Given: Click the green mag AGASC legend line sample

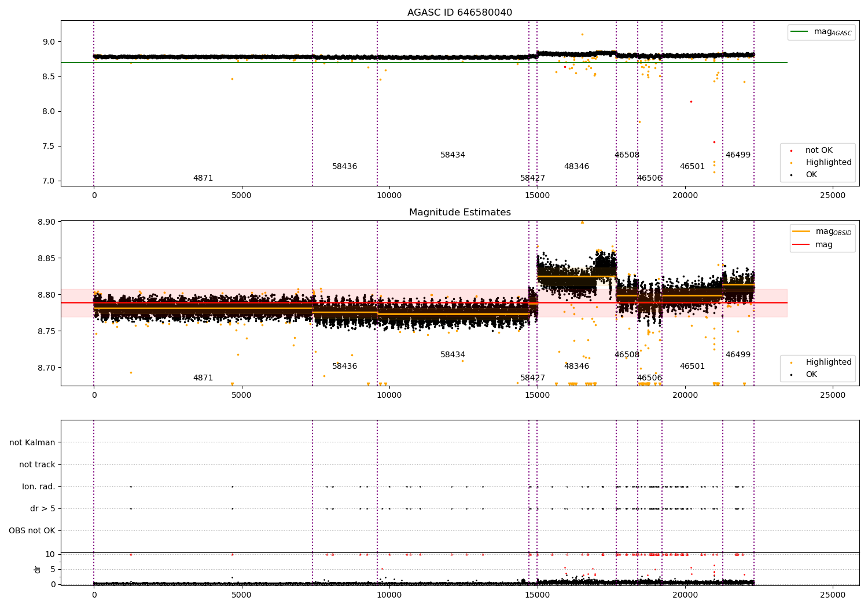Looking at the screenshot, I should click(x=800, y=32).
